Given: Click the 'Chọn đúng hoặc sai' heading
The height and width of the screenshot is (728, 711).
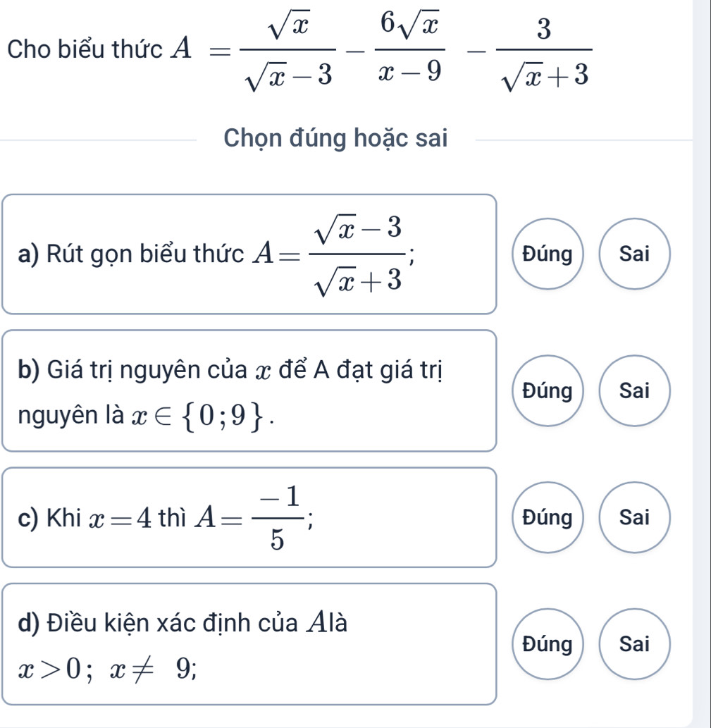Looking at the screenshot, I should [x=335, y=138].
